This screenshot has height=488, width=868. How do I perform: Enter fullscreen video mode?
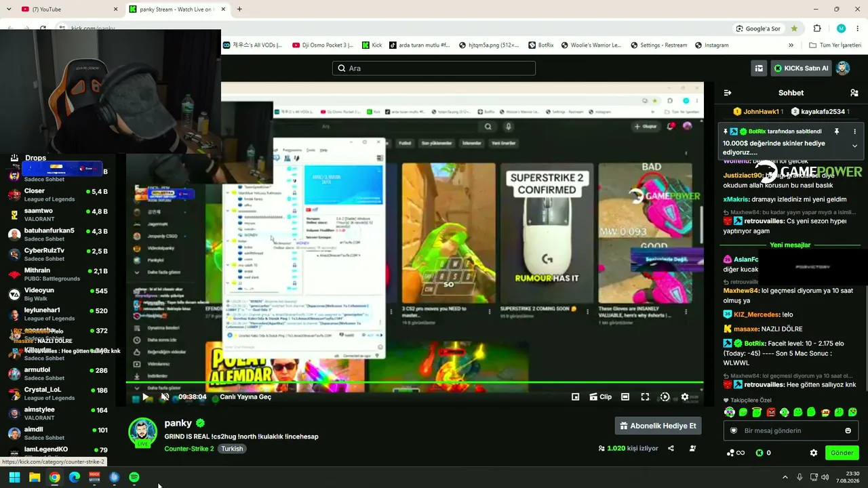tap(645, 397)
